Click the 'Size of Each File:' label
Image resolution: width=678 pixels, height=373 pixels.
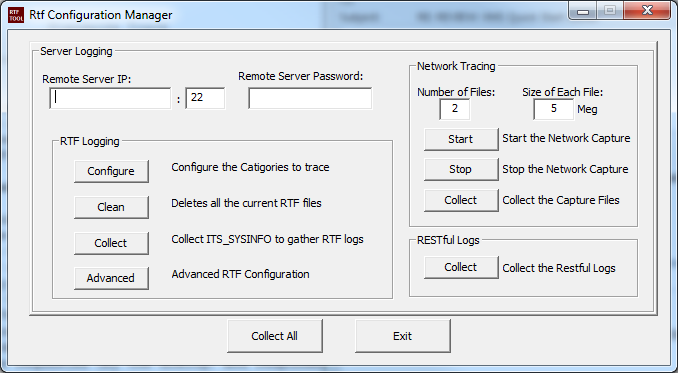pyautogui.click(x=563, y=92)
